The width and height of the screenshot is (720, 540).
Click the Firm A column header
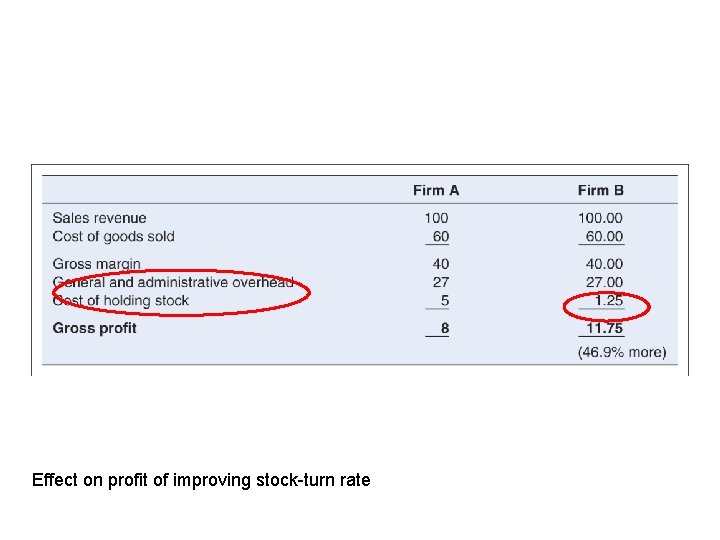pyautogui.click(x=435, y=190)
